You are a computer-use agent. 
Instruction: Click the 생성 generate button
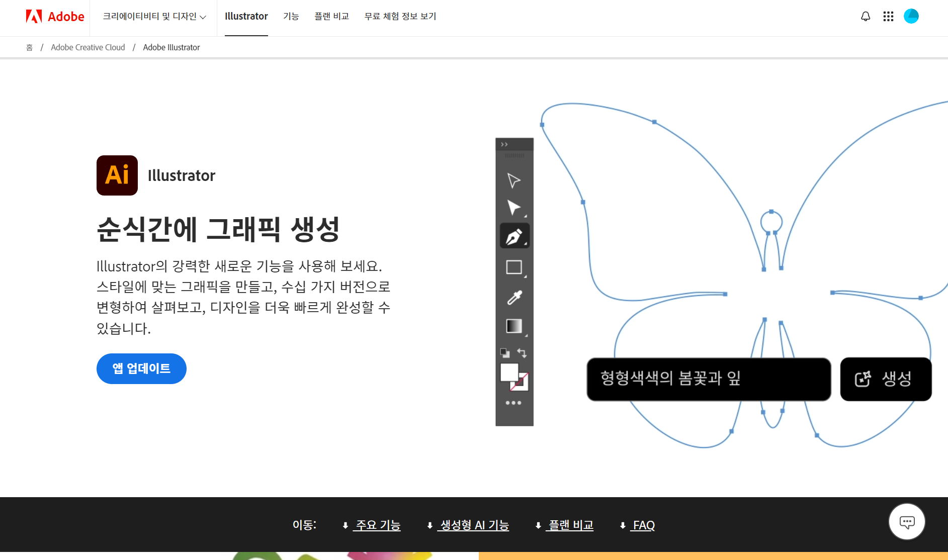(886, 379)
